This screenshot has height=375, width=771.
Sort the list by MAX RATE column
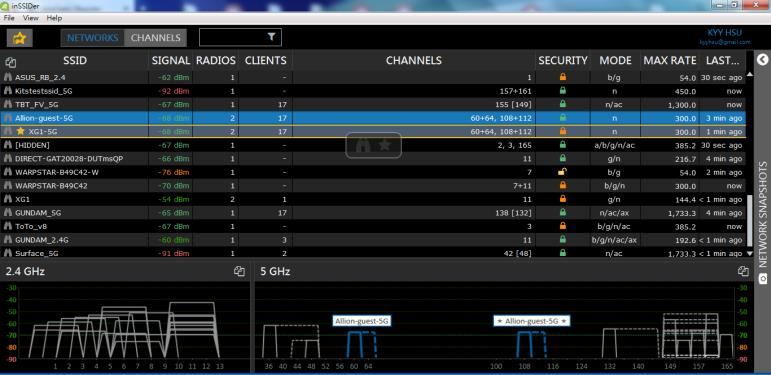tap(670, 60)
